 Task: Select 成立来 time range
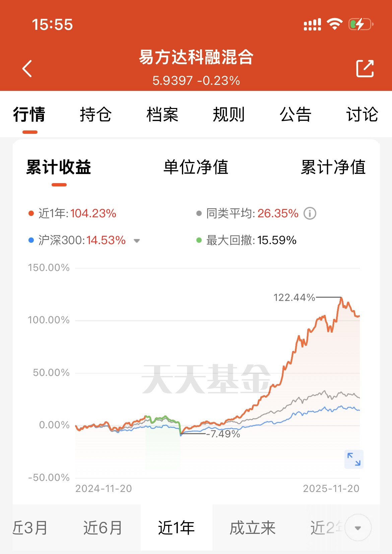pyautogui.click(x=252, y=528)
